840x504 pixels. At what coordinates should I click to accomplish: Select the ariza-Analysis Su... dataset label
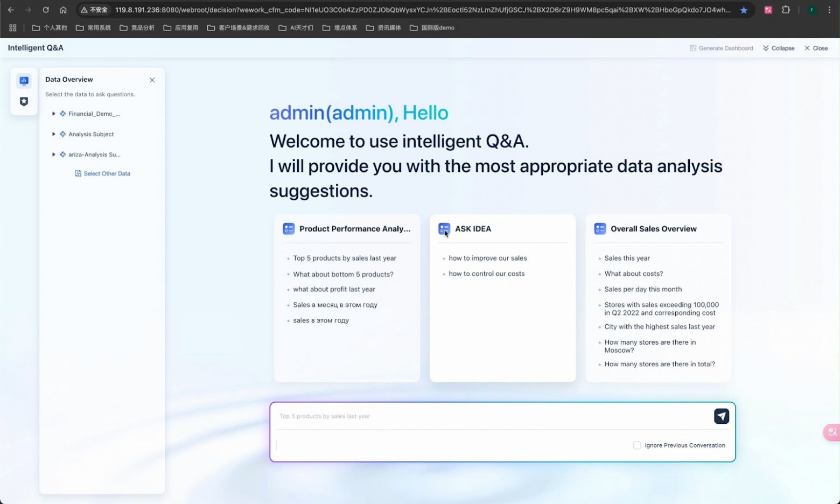pyautogui.click(x=94, y=155)
